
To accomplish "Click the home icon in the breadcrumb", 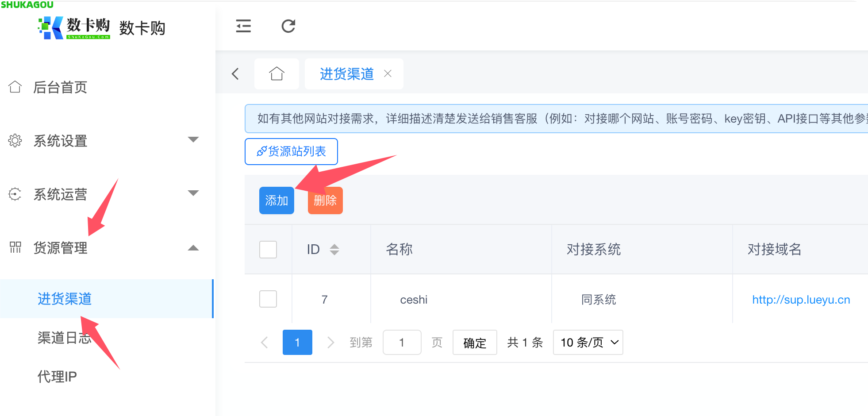I will 277,73.
